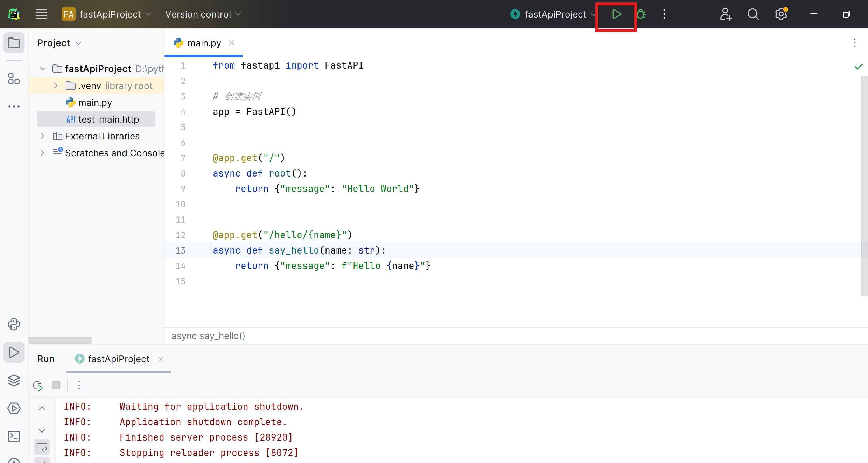Viewport: 868px width, 463px height.
Task: Open Code With Me add-user icon
Action: (x=726, y=14)
